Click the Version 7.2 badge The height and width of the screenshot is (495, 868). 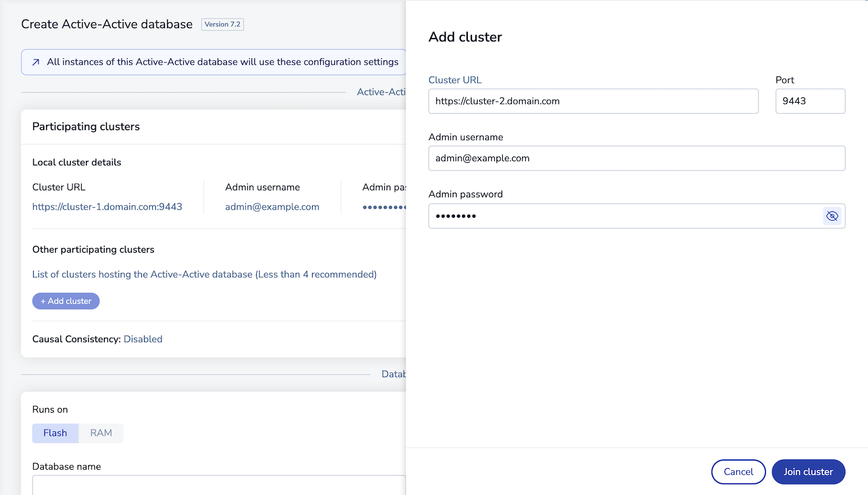tap(222, 25)
